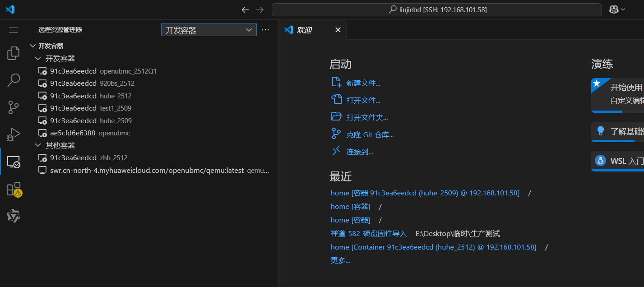Click the hamburger menu icon
The height and width of the screenshot is (287, 644).
(14, 30)
